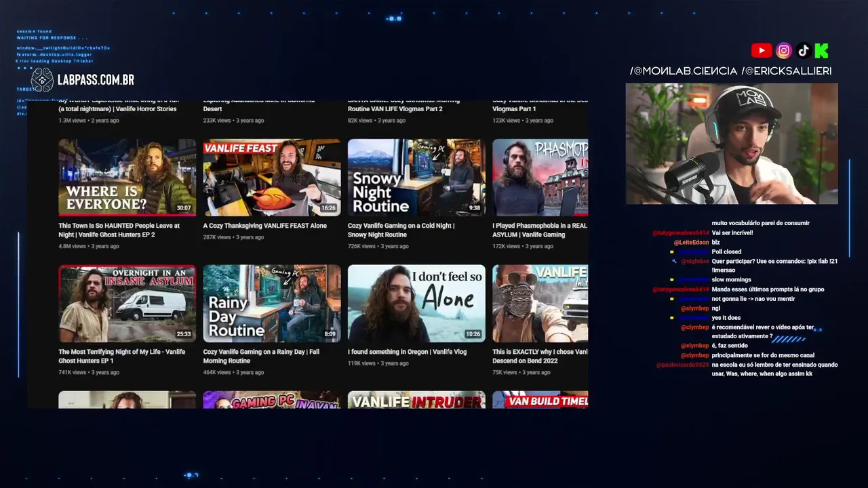Open the Overnight in an Insane Asylum thumbnail
The width and height of the screenshot is (868, 488).
(x=127, y=304)
